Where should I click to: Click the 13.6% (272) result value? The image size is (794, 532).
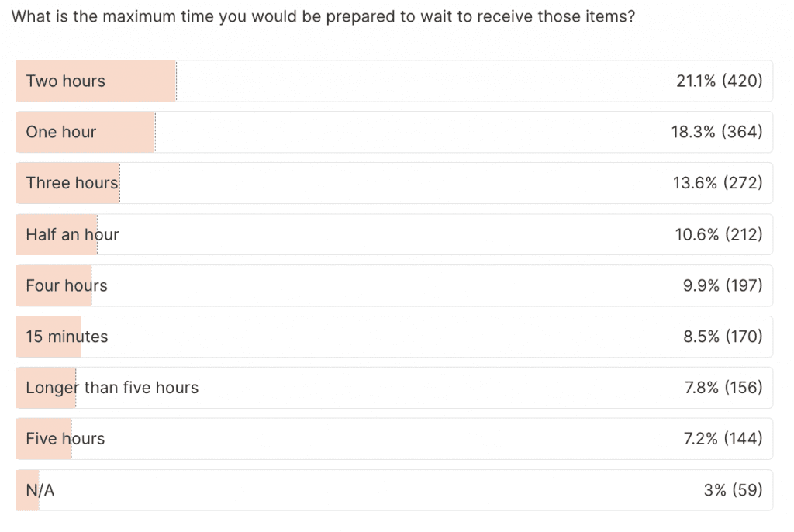[x=718, y=183]
